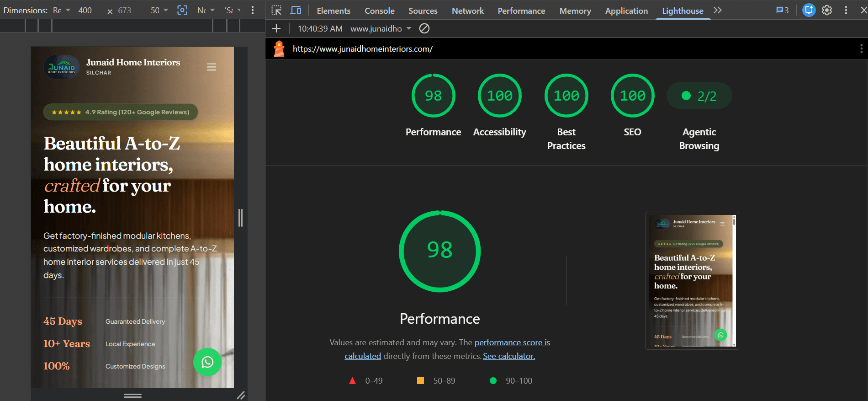The height and width of the screenshot is (401, 868).
Task: Click the Junaid Home Interiors logo
Action: click(62, 67)
